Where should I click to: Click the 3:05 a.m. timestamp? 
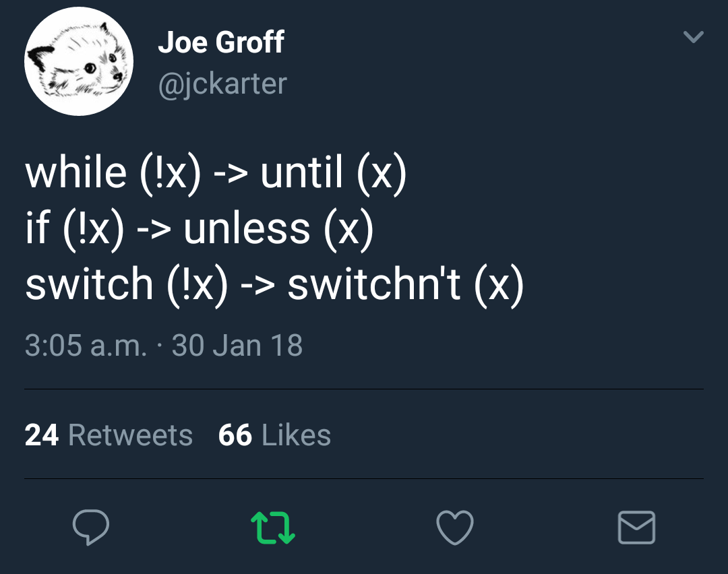click(86, 346)
